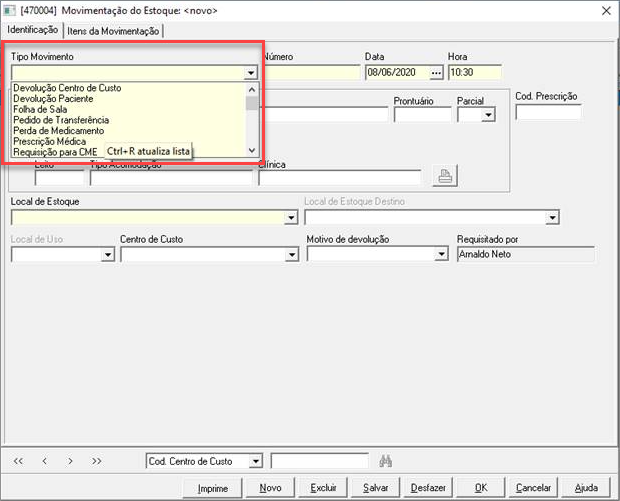Screen dimensions: 620x501
Task: Expand the Local de Estoque Destino dropdown
Action: 552,217
